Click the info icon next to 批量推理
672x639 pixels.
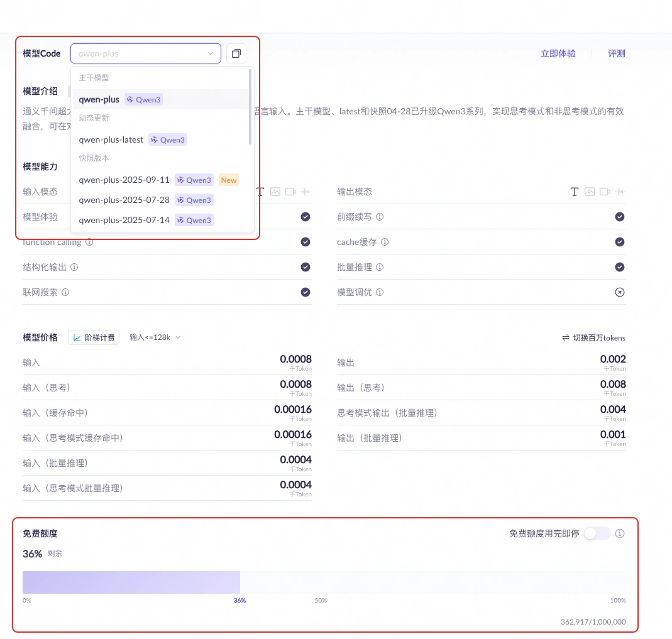pyautogui.click(x=380, y=267)
